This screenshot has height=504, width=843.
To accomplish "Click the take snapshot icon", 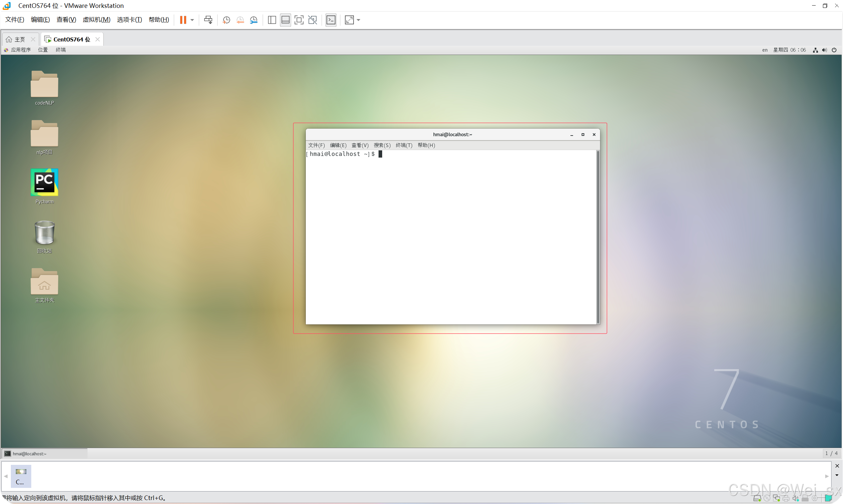I will (x=226, y=20).
